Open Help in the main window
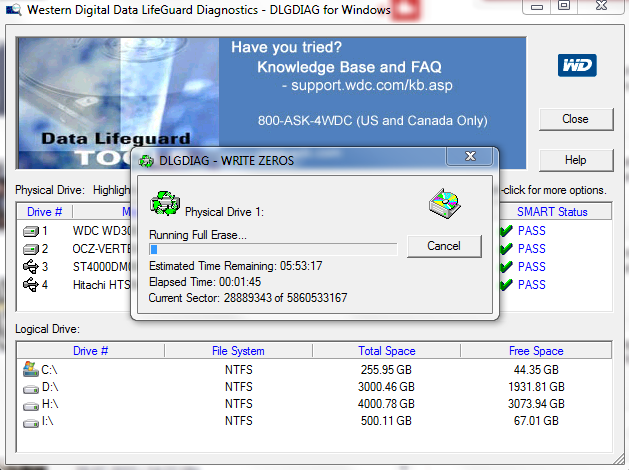Screen dimensions: 629x470 (x=576, y=160)
